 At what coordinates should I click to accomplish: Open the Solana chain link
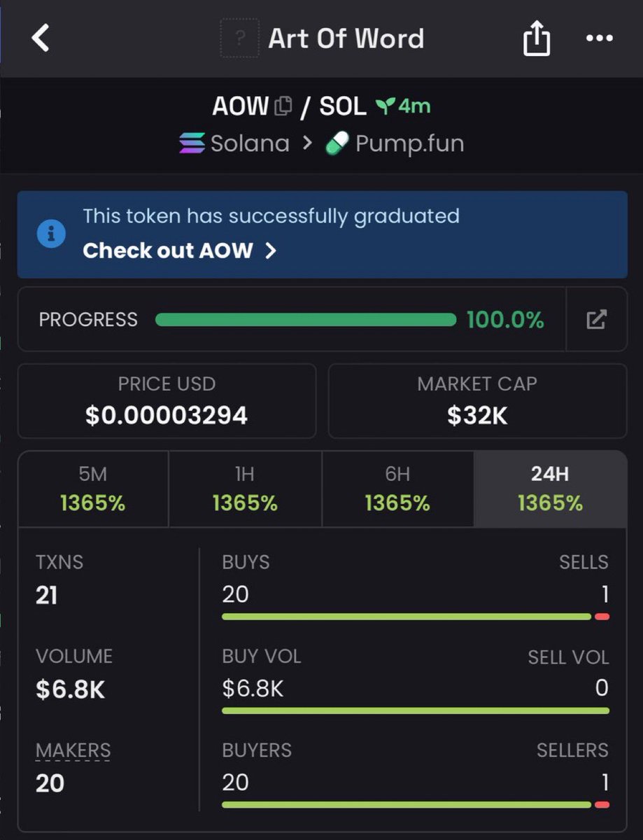[x=249, y=143]
